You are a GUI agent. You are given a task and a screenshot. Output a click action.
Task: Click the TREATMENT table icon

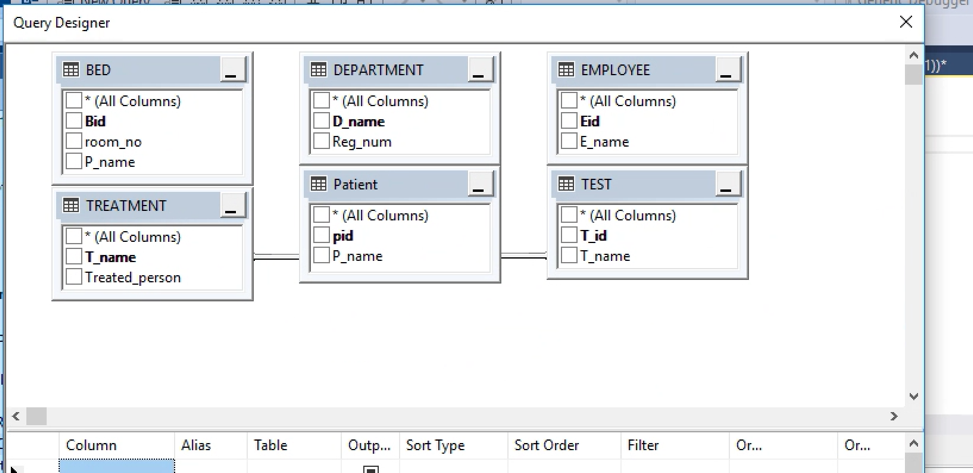click(x=71, y=205)
